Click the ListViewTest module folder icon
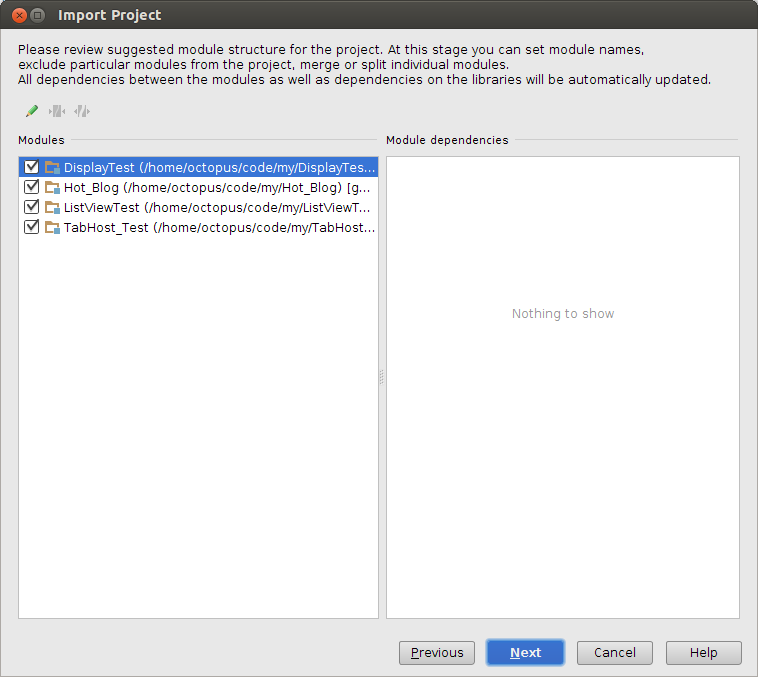 tap(52, 207)
